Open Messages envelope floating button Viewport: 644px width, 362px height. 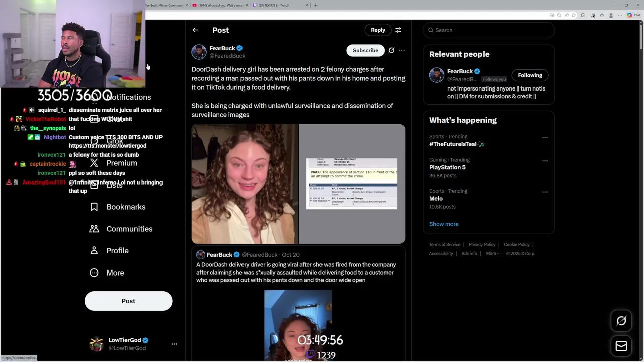[621, 346]
